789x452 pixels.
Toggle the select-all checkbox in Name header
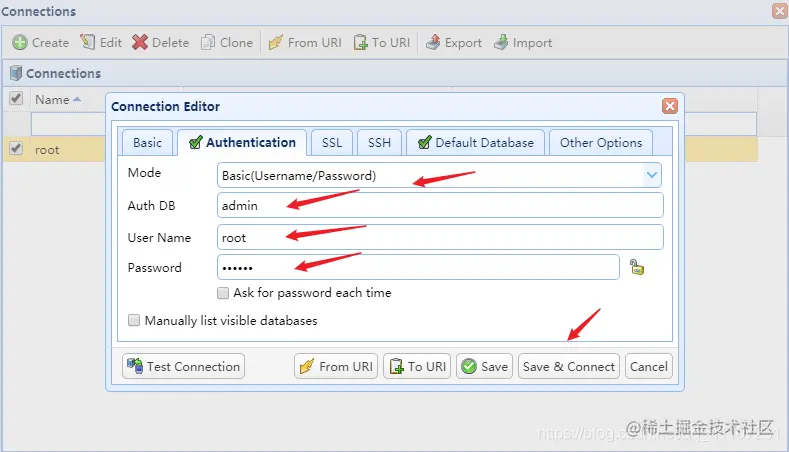tap(16, 98)
